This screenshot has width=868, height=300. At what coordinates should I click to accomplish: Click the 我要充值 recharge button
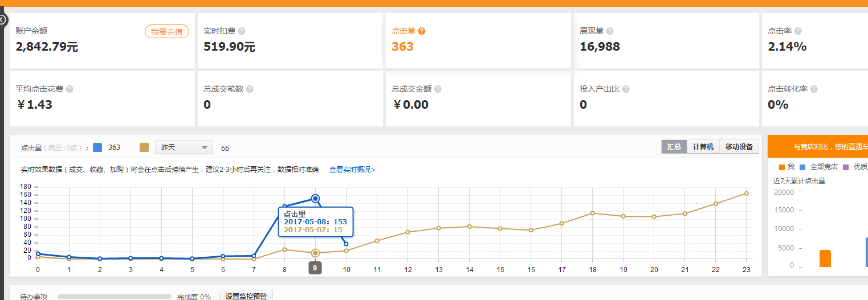[x=167, y=32]
